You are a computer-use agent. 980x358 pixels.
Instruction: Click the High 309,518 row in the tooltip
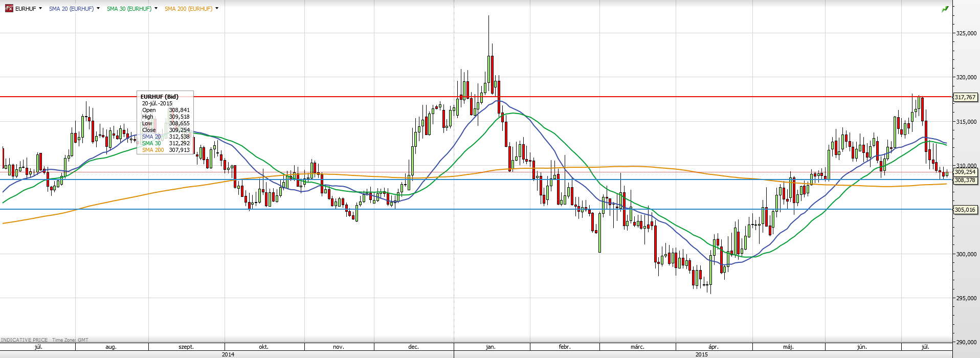166,117
